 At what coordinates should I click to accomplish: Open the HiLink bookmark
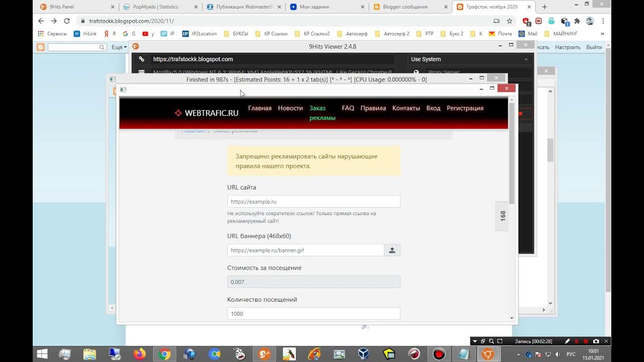click(x=85, y=34)
